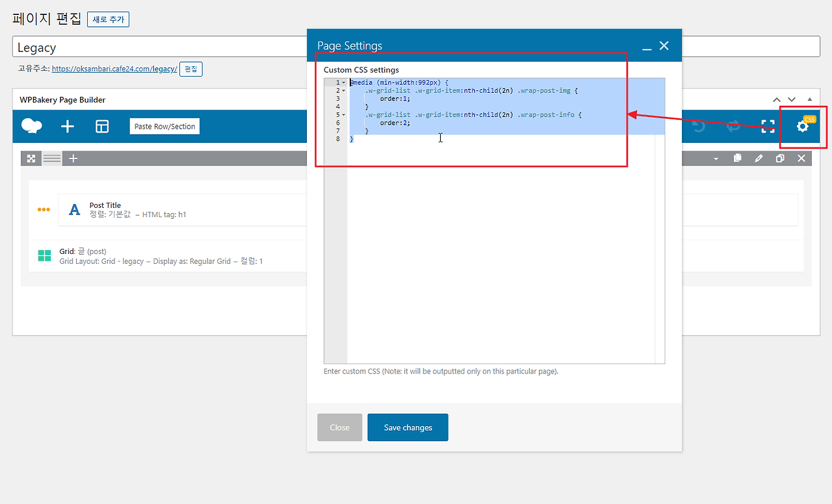The width and height of the screenshot is (832, 504).
Task: Click the 'order:1;' code line
Action: point(395,99)
